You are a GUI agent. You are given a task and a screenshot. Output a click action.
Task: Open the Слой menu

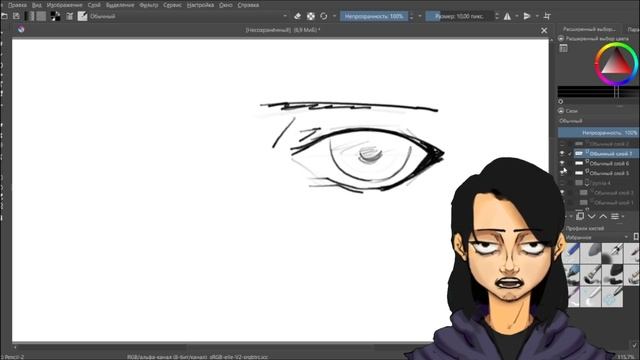pos(94,5)
